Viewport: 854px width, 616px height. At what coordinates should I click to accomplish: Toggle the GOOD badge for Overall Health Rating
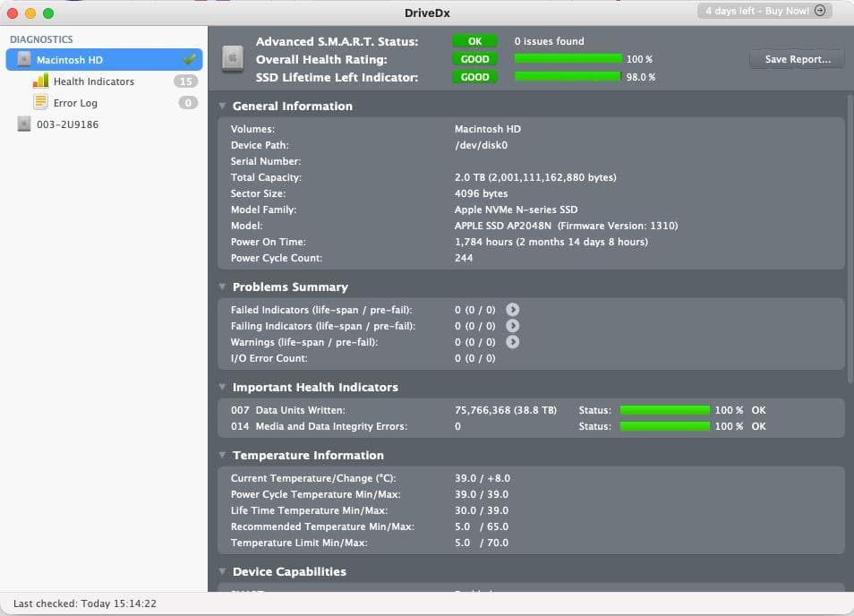(x=475, y=58)
